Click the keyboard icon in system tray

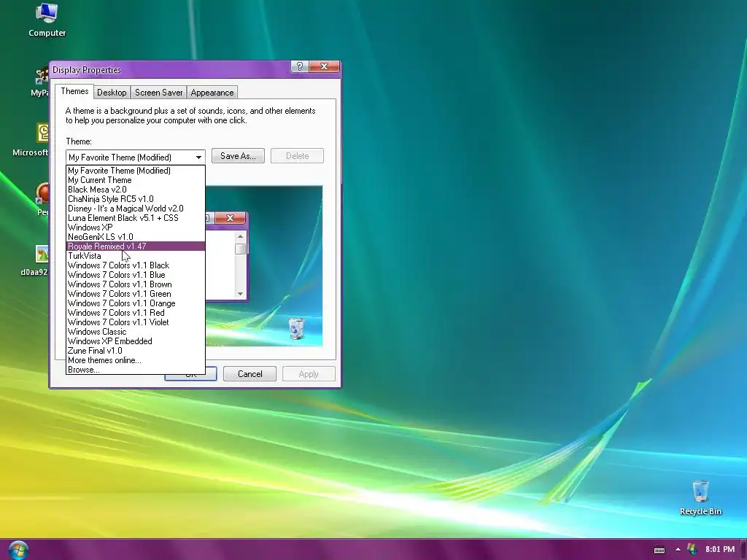pyautogui.click(x=659, y=550)
